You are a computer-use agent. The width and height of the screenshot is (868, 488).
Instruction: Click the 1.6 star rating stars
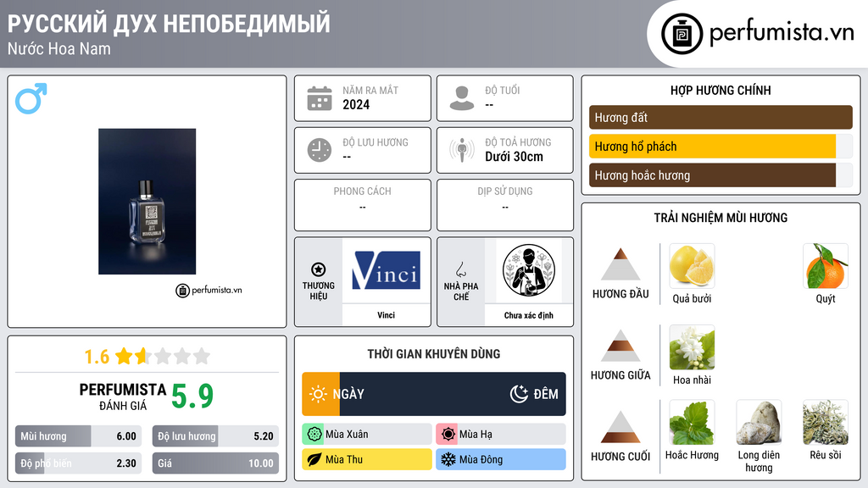pyautogui.click(x=164, y=356)
